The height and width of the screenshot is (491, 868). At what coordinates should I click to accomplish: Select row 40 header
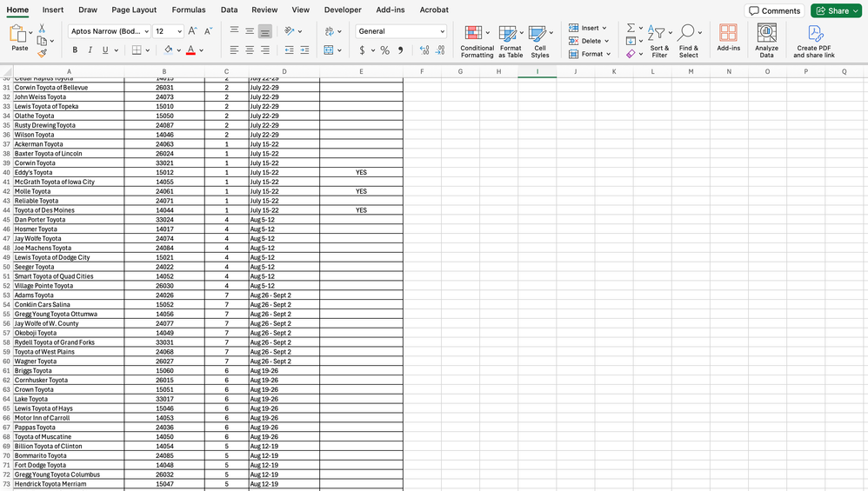coord(7,173)
